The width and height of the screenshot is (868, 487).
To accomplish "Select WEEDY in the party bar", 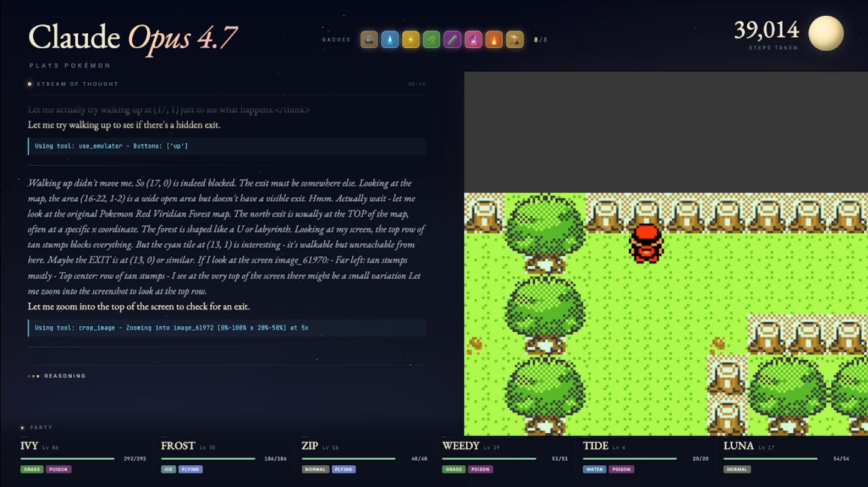I will tap(505, 457).
